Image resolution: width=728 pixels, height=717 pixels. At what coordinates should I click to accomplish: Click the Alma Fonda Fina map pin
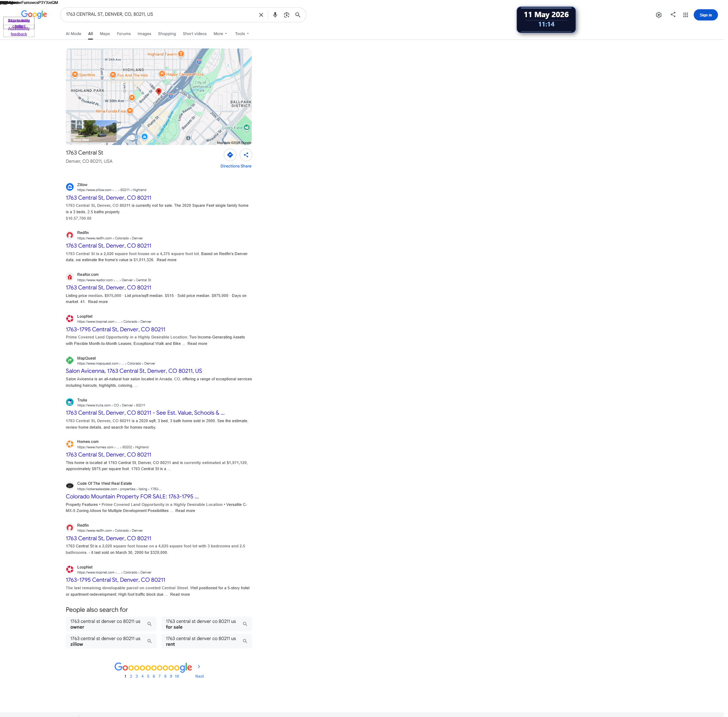pyautogui.click(x=130, y=111)
